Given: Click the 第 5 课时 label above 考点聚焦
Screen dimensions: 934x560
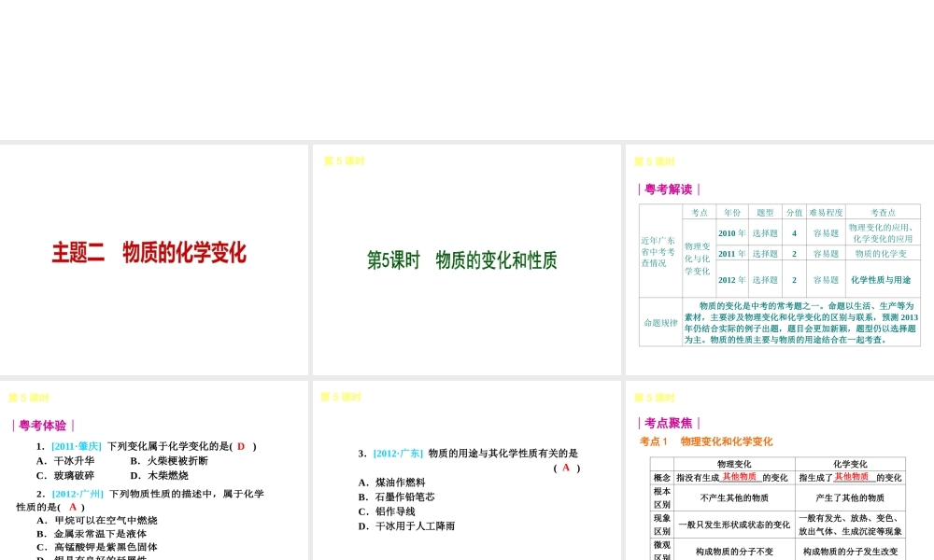Looking at the screenshot, I should (654, 398).
